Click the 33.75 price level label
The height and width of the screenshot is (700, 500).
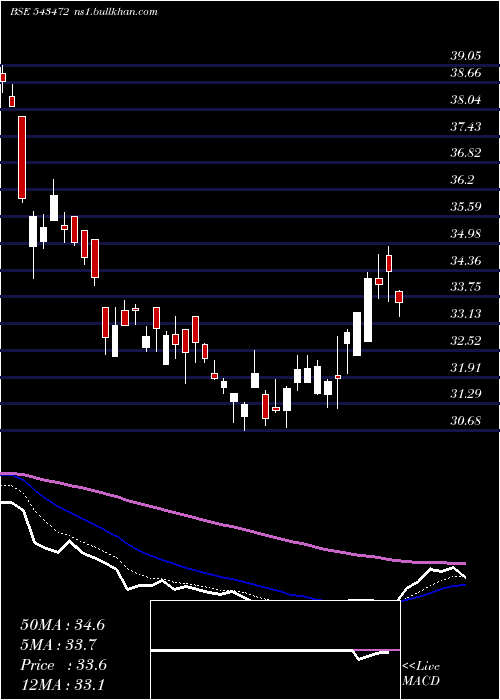tap(466, 287)
